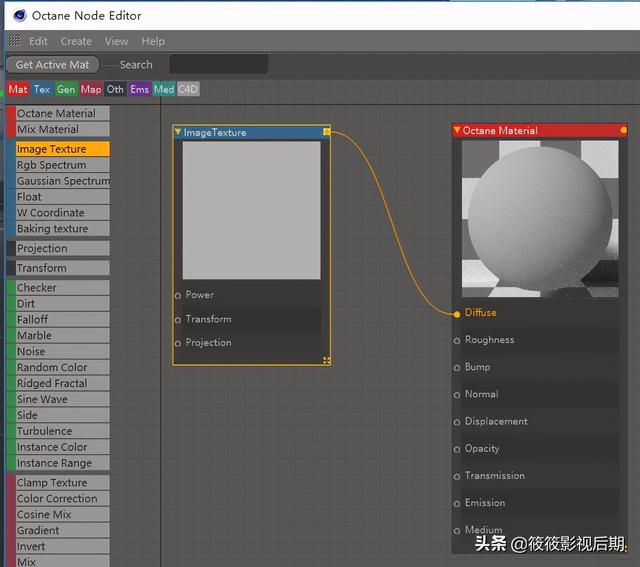Open the View menu
640x567 pixels.
116,41
